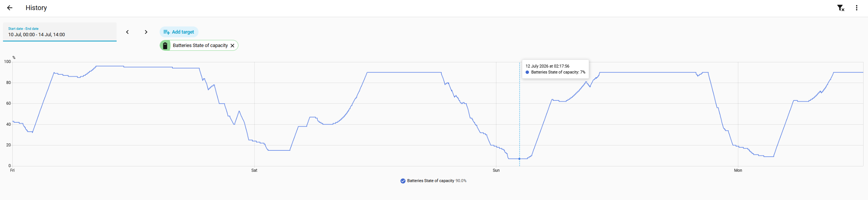The image size is (868, 200).
Task: Click the Mon label on the time axis
Action: coord(738,171)
